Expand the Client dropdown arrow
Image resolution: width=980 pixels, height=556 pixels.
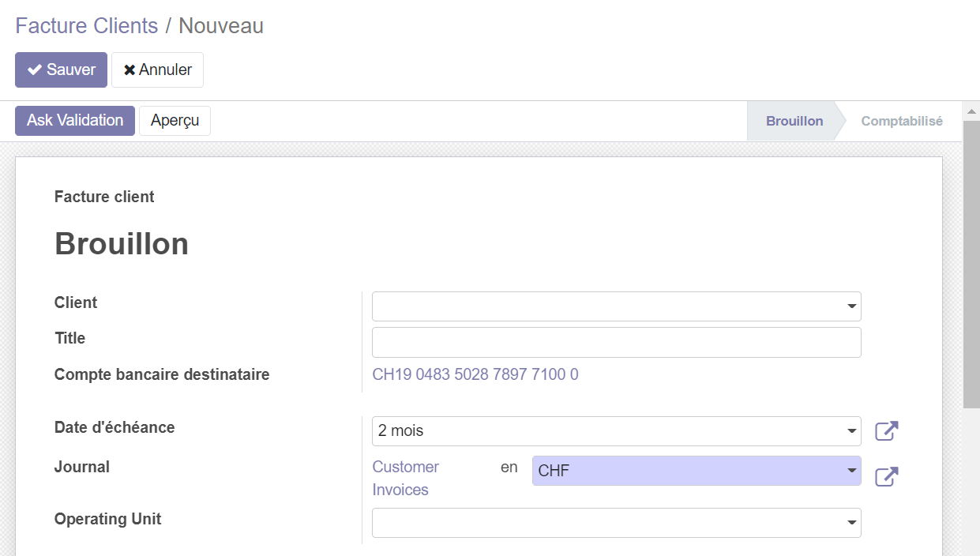[850, 306]
